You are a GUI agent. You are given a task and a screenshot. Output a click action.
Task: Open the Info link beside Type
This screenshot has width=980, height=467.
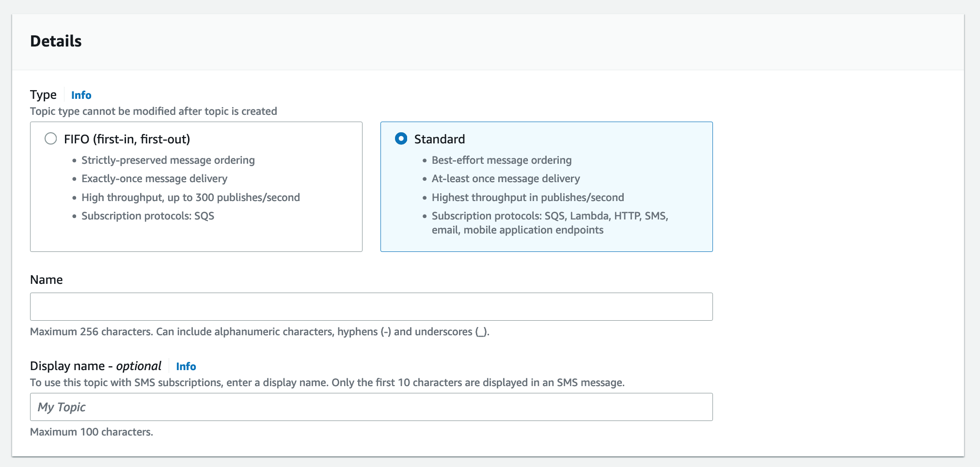pos(81,95)
